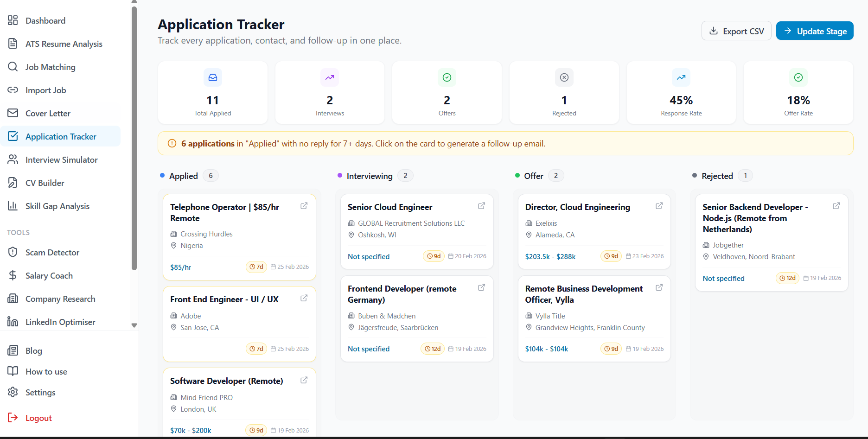Select the Rejected column header
This screenshot has width=868, height=439.
coord(717,176)
